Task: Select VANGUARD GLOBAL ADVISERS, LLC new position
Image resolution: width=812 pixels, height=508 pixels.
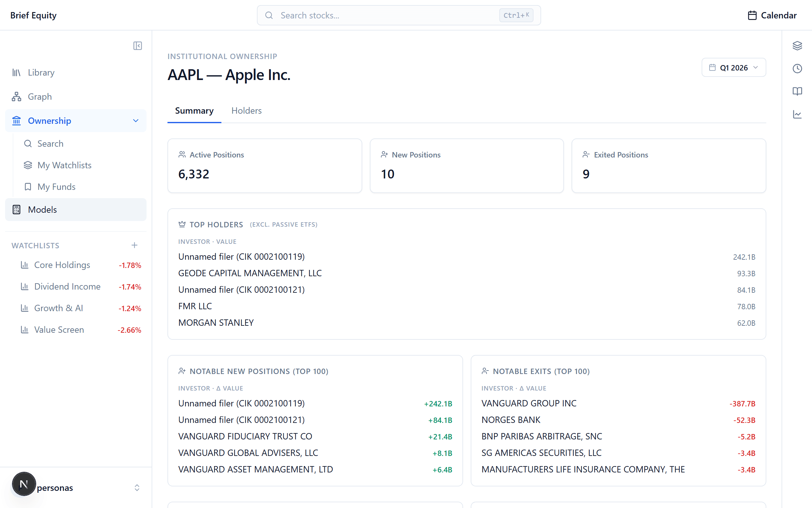Action: 315,453
